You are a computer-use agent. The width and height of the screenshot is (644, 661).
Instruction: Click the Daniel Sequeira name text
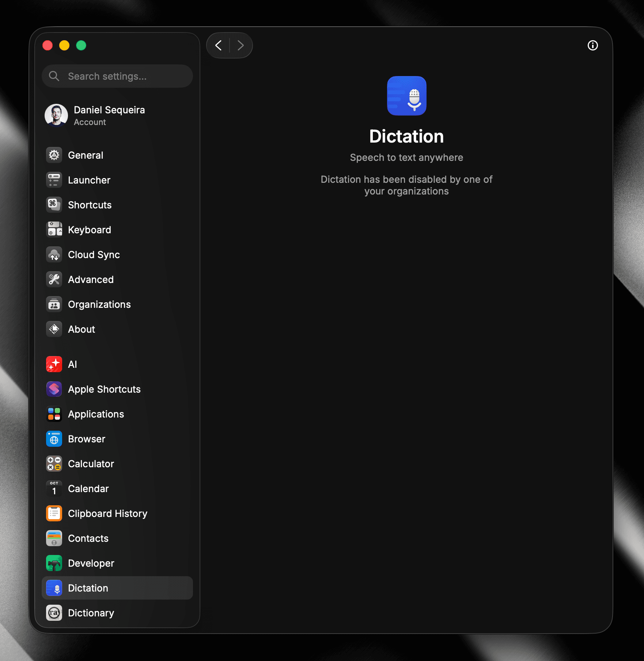pyautogui.click(x=109, y=110)
